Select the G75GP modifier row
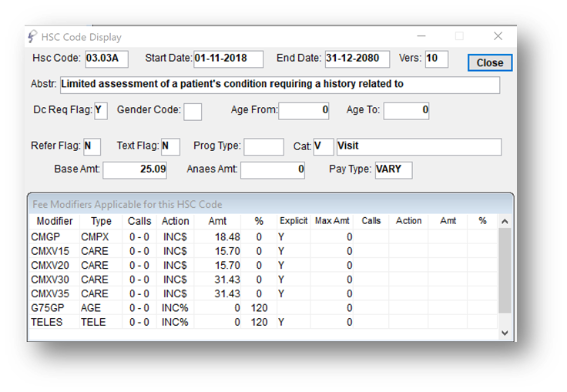This screenshot has height=392, width=567. (x=263, y=308)
